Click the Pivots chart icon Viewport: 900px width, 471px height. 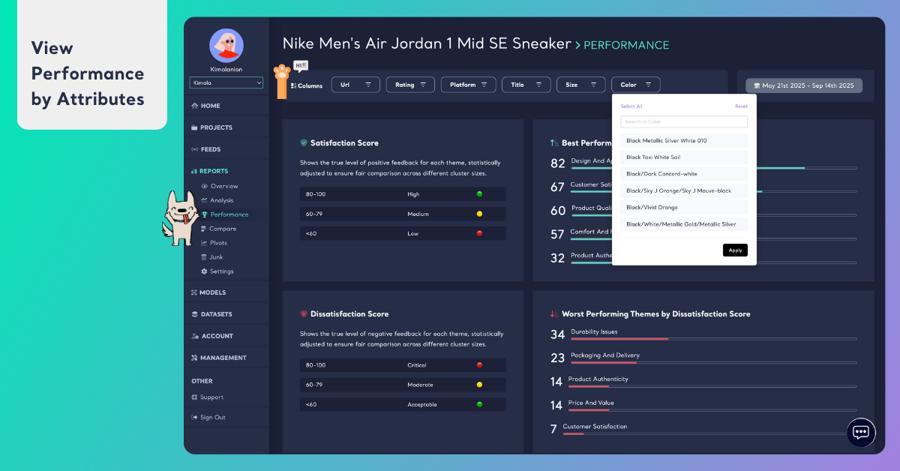tap(204, 243)
